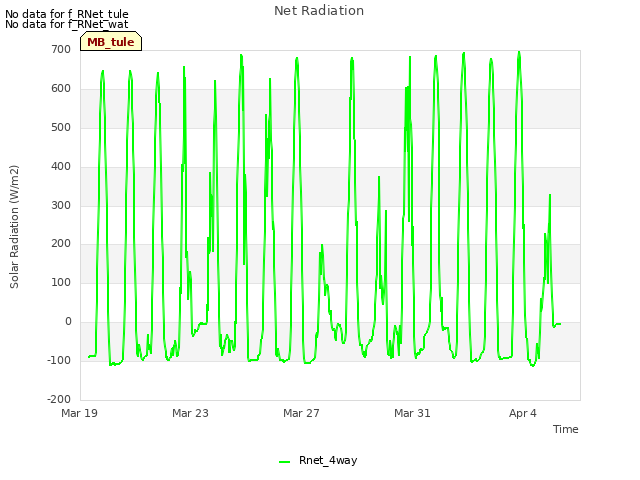640x480 pixels.
Task: Click the 200 y-axis tick label
Action: (61, 244)
